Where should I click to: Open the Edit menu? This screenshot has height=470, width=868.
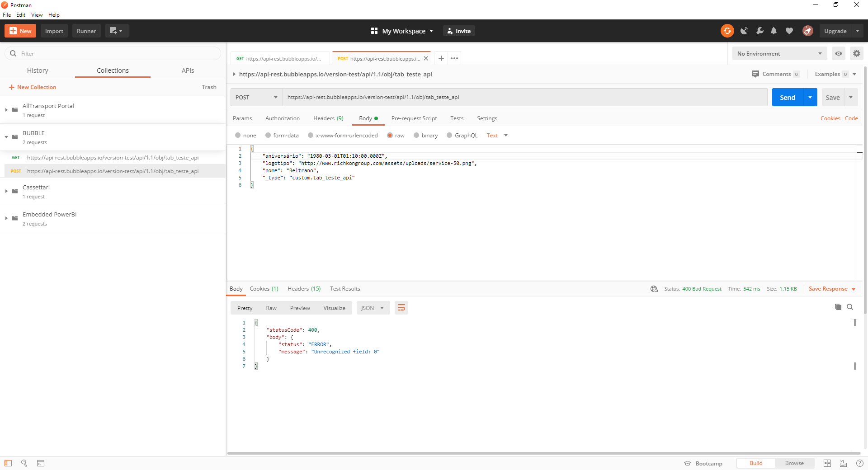coord(21,15)
